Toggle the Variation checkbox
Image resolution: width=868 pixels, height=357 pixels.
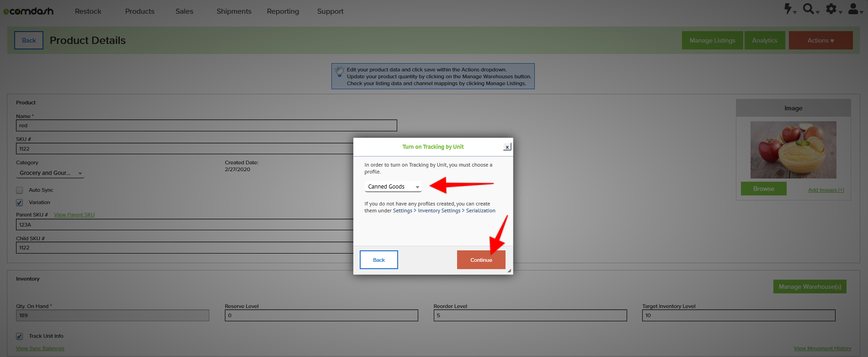click(x=19, y=202)
